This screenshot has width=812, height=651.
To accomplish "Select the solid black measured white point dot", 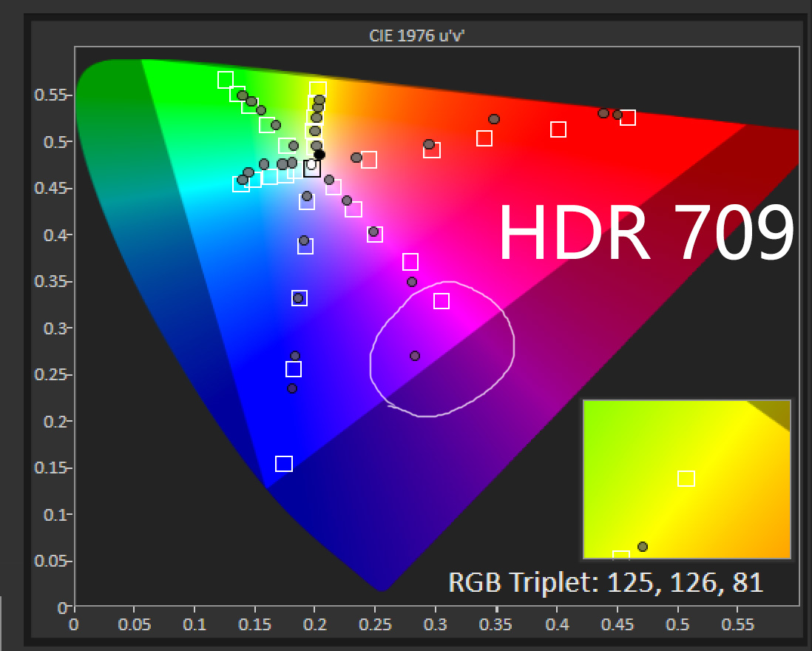I will 319,155.
